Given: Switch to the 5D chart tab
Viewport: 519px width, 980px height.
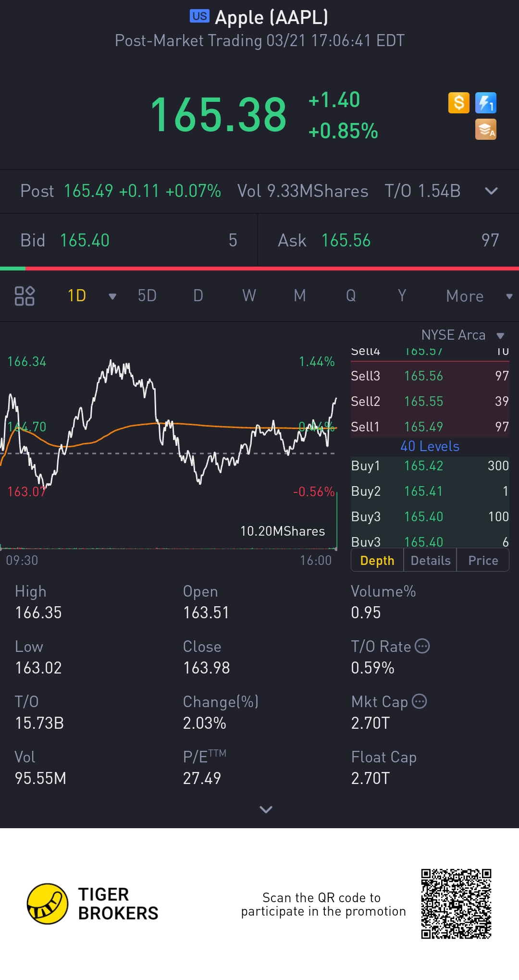Looking at the screenshot, I should click(147, 296).
